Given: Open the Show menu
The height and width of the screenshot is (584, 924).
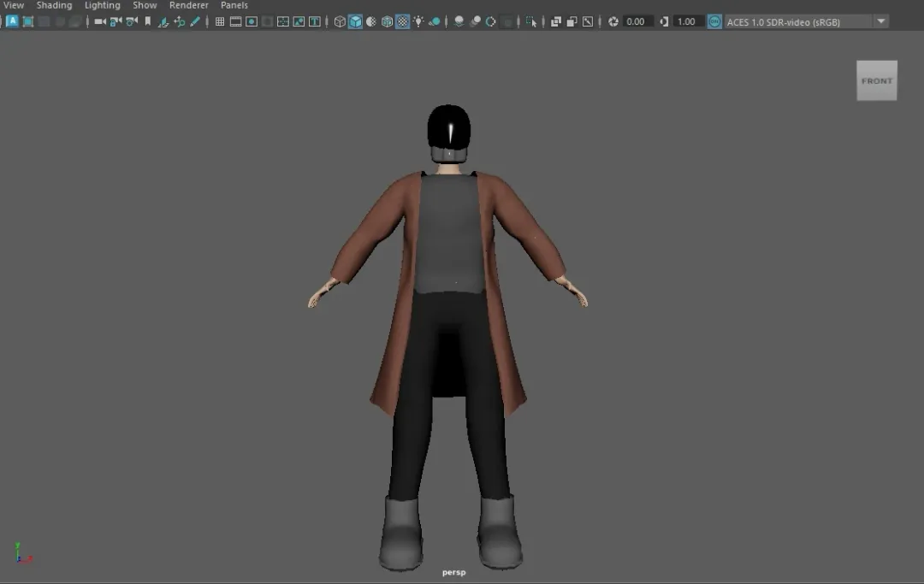Looking at the screenshot, I should (145, 5).
